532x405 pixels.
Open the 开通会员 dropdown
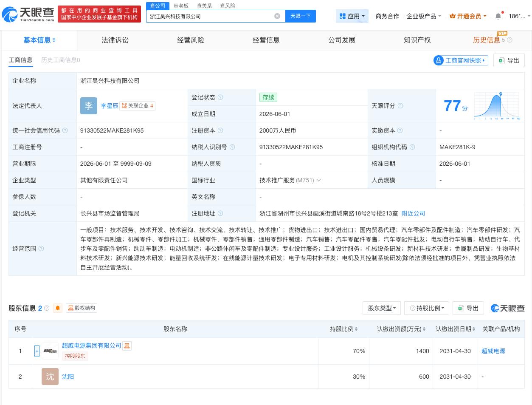pyautogui.click(x=468, y=16)
